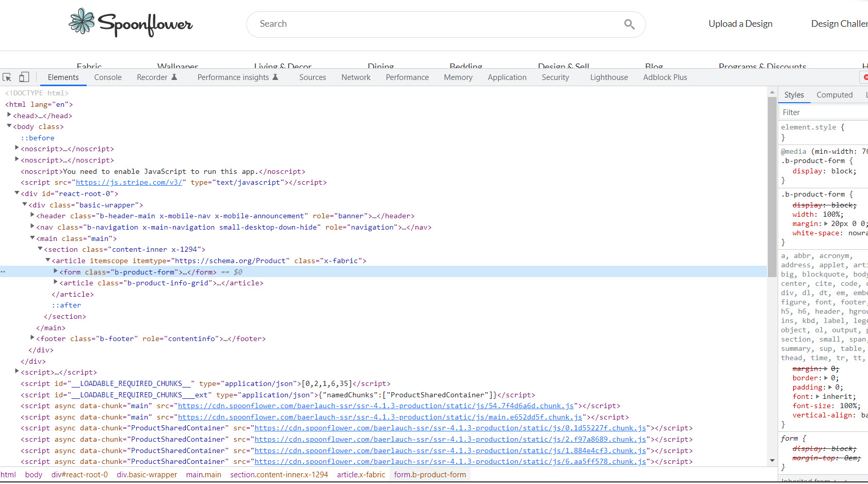Select the body breadcrumb

(x=34, y=475)
